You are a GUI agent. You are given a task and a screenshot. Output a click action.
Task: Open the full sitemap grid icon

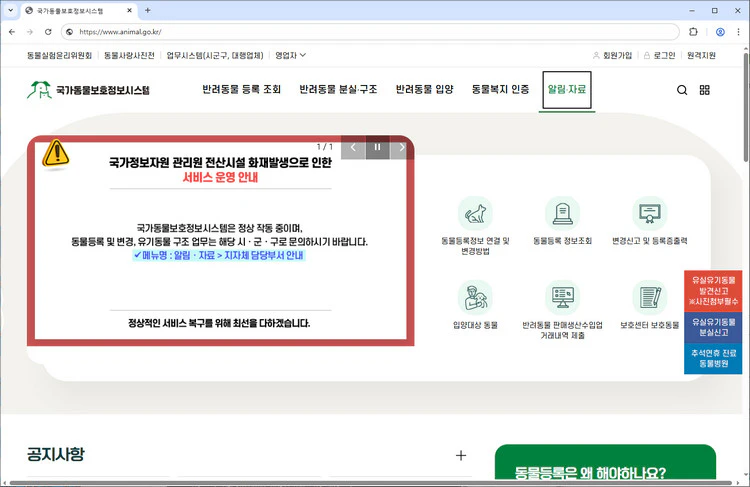pyautogui.click(x=705, y=90)
